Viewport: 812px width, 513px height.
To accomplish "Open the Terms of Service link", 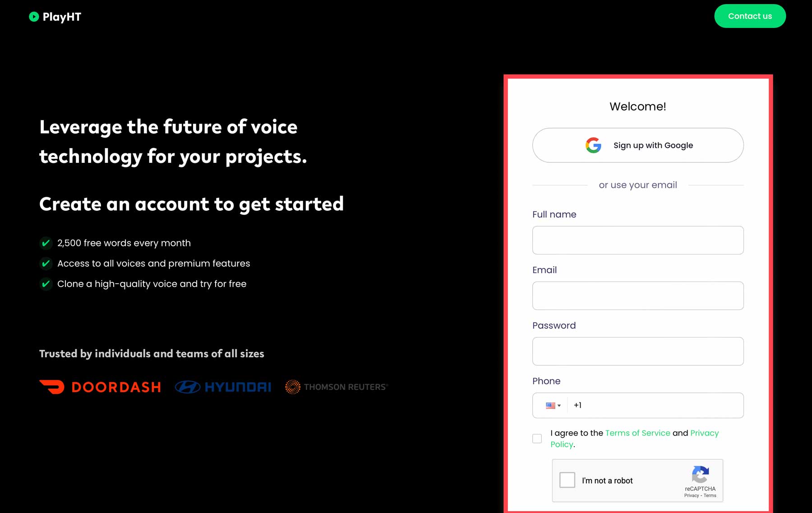I will pos(638,433).
